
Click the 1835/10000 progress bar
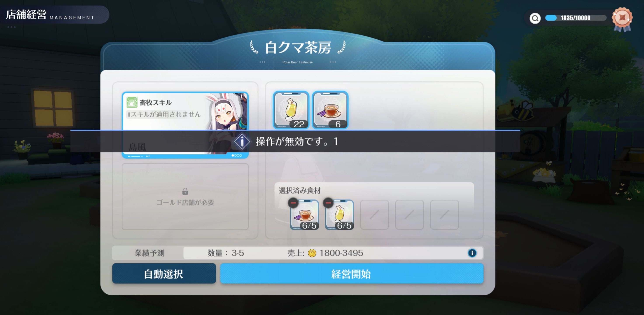click(x=576, y=18)
